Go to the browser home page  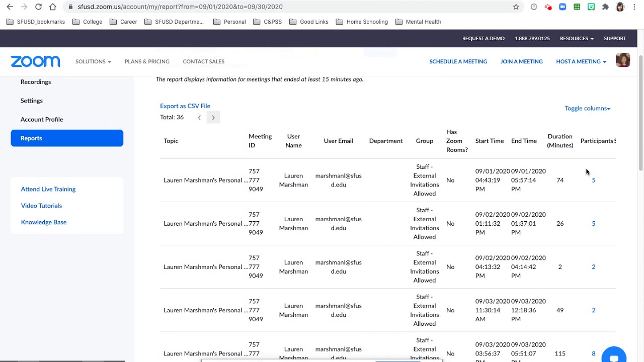coord(53,7)
